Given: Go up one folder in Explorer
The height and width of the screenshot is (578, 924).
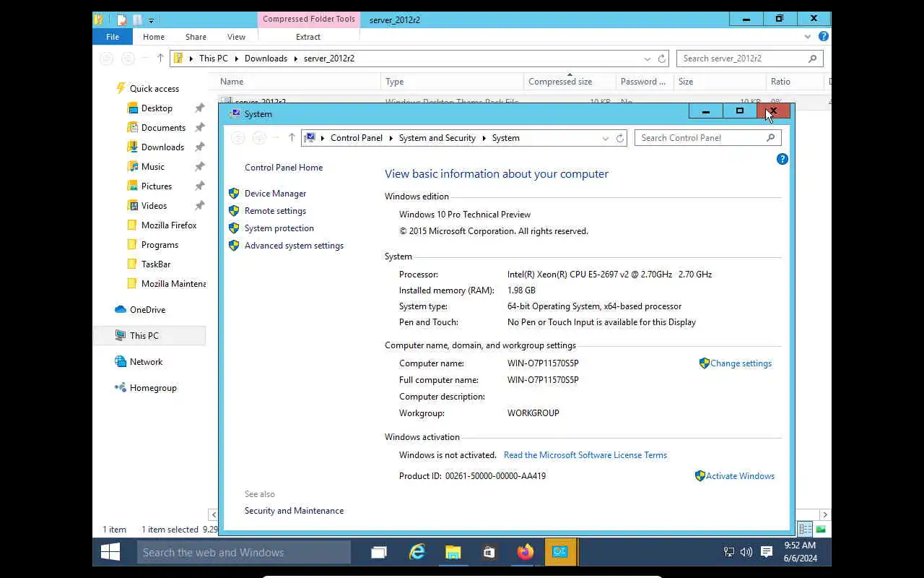Looking at the screenshot, I should coord(160,58).
